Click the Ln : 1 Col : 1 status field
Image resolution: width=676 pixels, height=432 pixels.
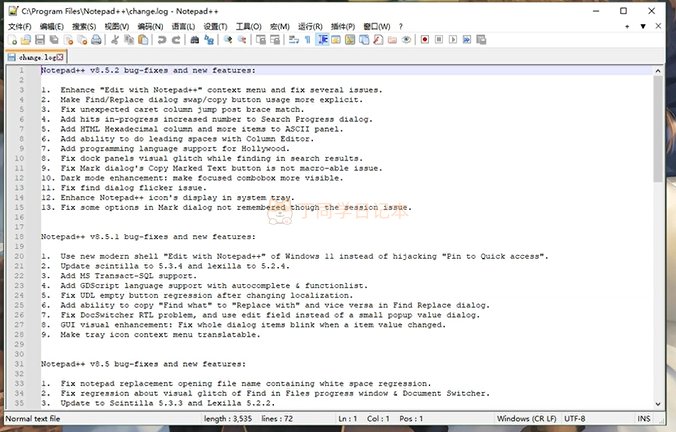(x=381, y=419)
